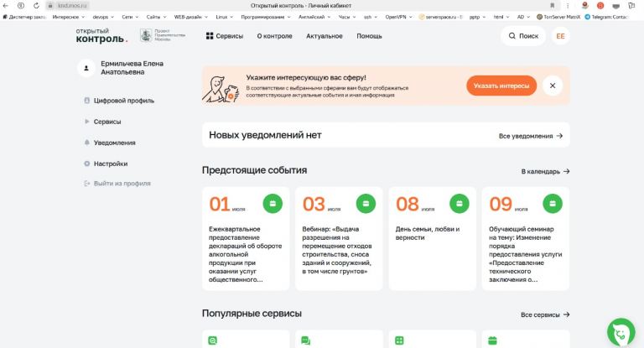Image resolution: width=644 pixels, height=348 pixels.
Task: Click the user name Ермильчева Елена Анатольевна
Action: pyautogui.click(x=132, y=68)
